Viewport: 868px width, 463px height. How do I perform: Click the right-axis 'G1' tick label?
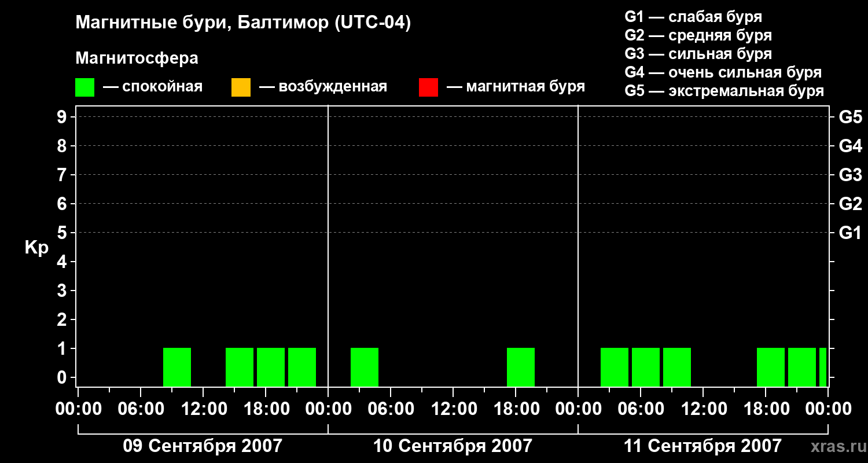851,233
